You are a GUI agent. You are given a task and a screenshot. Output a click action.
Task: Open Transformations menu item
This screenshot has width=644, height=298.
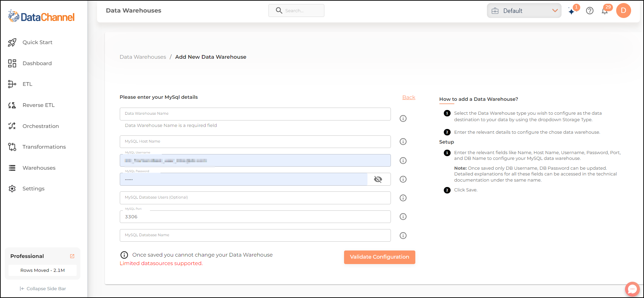tap(44, 147)
